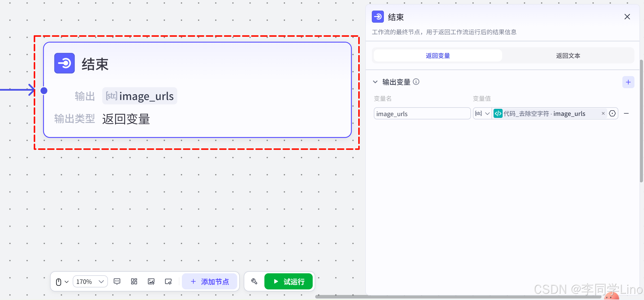Clear the referenced variable value with x
Screen dimensions: 644x300
pyautogui.click(x=603, y=114)
